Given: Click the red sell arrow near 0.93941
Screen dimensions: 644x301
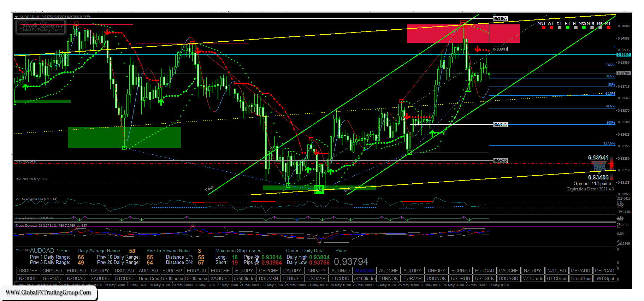Looking at the screenshot, I should coord(478,49).
